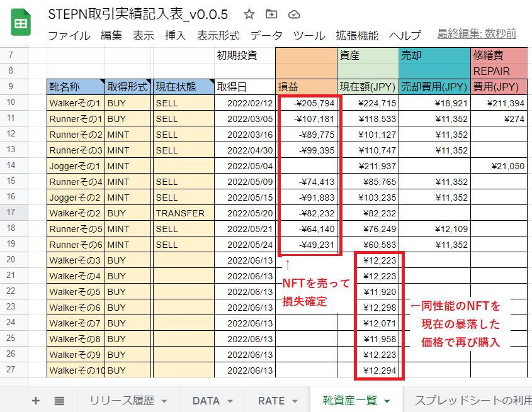This screenshot has height=412, width=532.
Task: Switch to the RATE sheet tab
Action: [x=271, y=401]
